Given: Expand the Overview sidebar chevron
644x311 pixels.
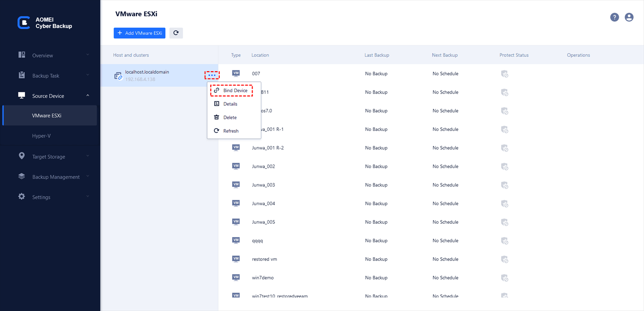Looking at the screenshot, I should (x=87, y=55).
